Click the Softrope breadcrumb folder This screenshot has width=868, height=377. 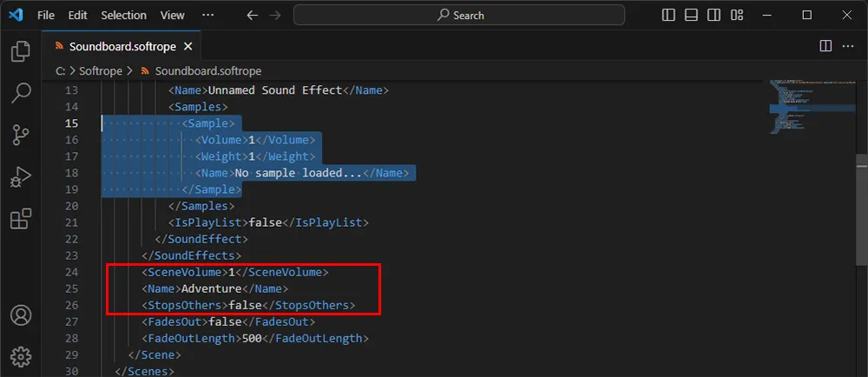pos(102,71)
